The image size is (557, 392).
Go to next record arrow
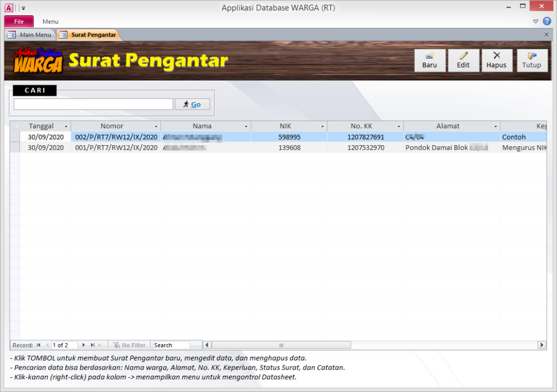coord(83,345)
